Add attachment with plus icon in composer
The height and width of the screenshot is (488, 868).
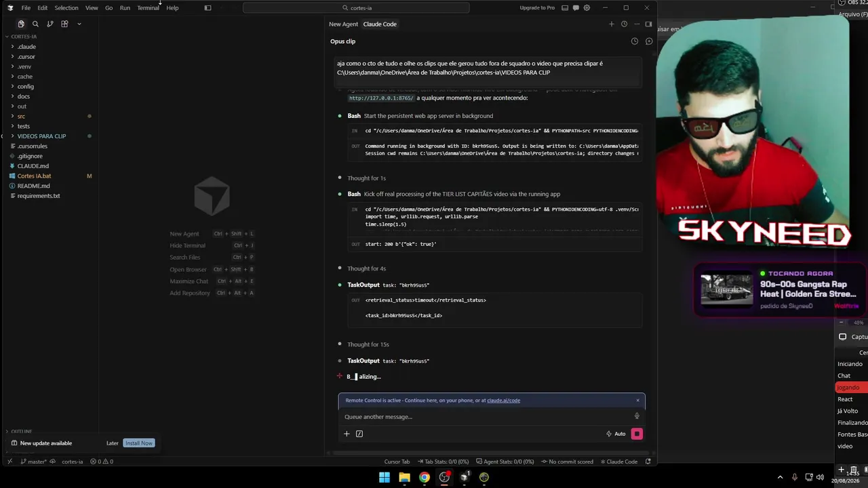347,434
